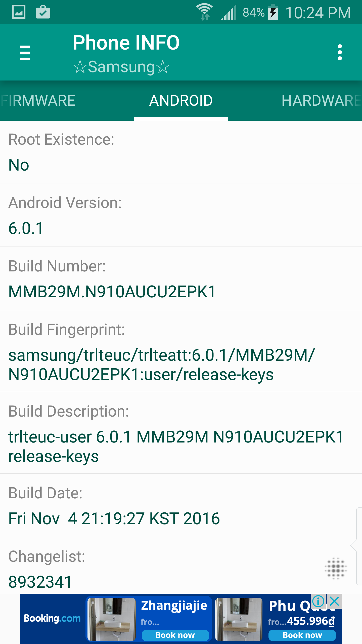The width and height of the screenshot is (362, 644).
Task: Tap the ad info icon
Action: coord(318,601)
